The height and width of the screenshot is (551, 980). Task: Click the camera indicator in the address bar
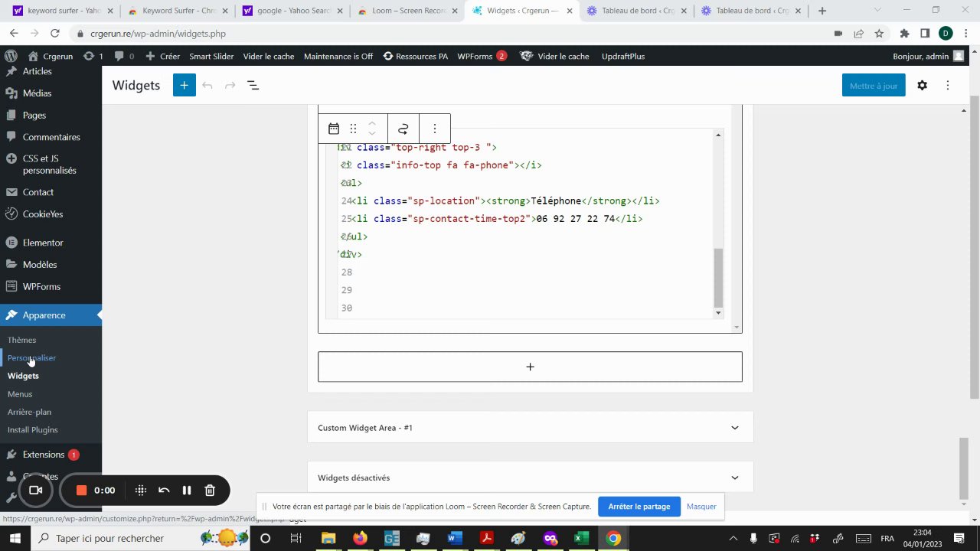click(x=838, y=34)
